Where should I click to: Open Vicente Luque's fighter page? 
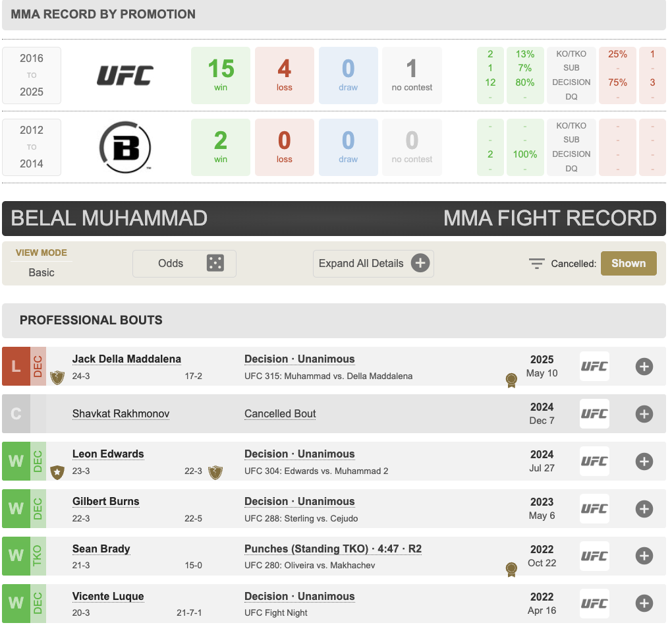(108, 596)
